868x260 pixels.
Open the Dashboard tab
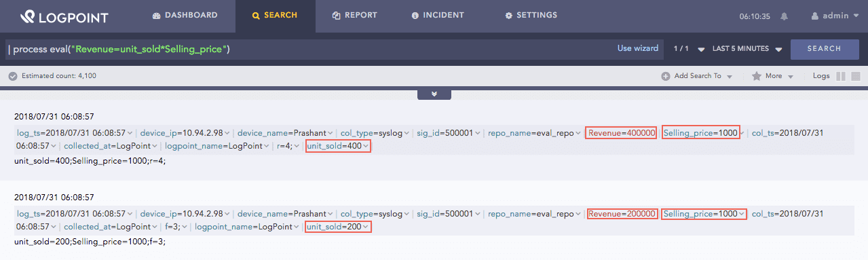coord(185,16)
